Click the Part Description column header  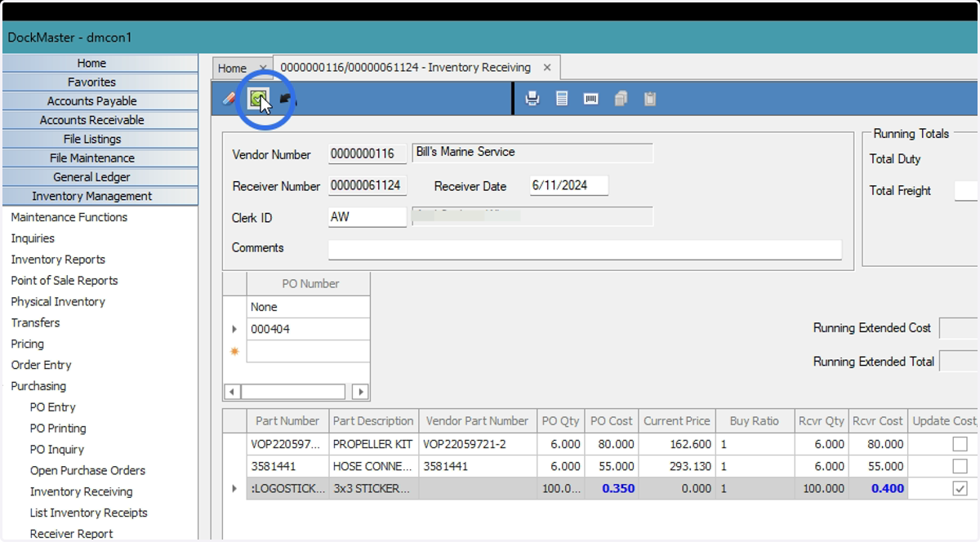pos(373,421)
